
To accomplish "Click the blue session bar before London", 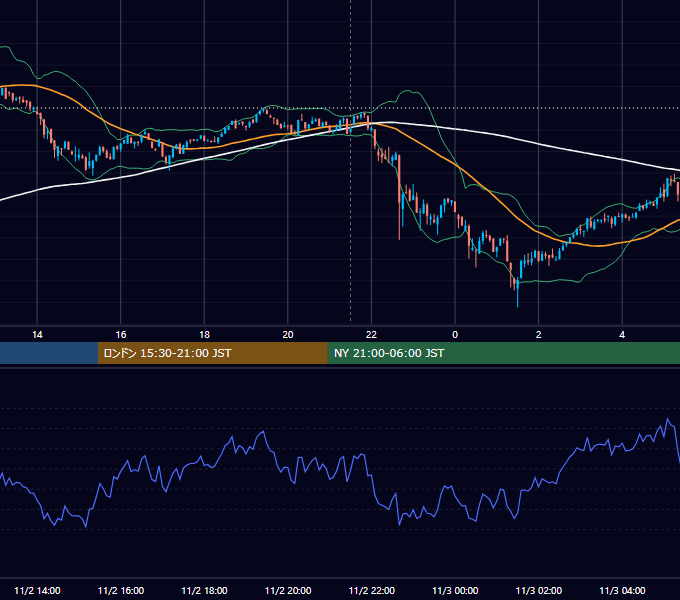I will (x=49, y=353).
